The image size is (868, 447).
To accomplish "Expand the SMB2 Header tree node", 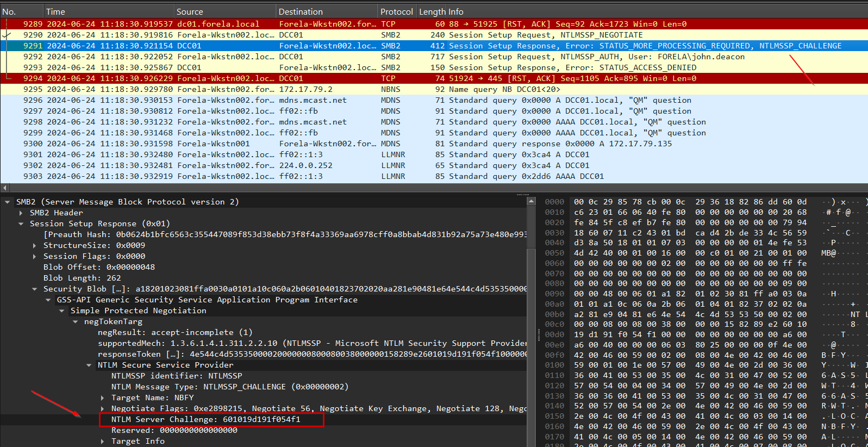I will coord(21,213).
